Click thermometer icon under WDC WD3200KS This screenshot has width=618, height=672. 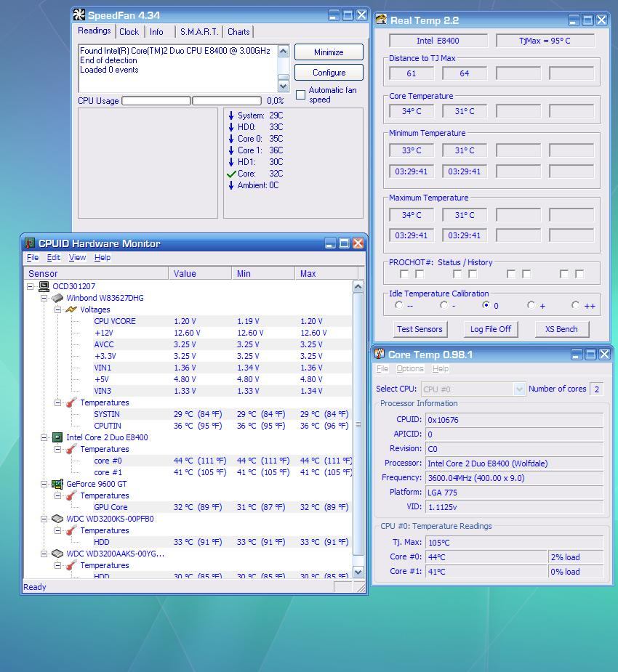[x=71, y=530]
